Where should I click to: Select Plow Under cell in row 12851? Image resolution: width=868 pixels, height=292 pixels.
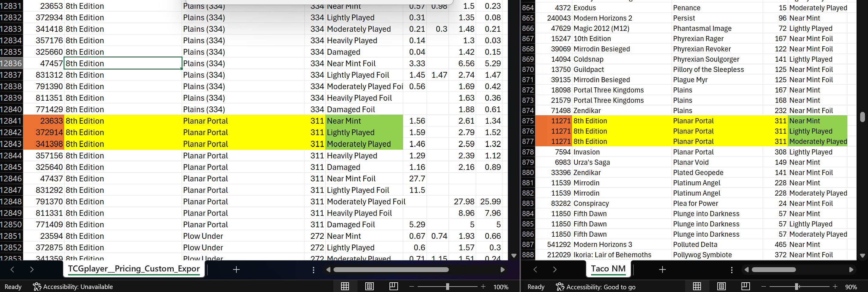coord(243,236)
